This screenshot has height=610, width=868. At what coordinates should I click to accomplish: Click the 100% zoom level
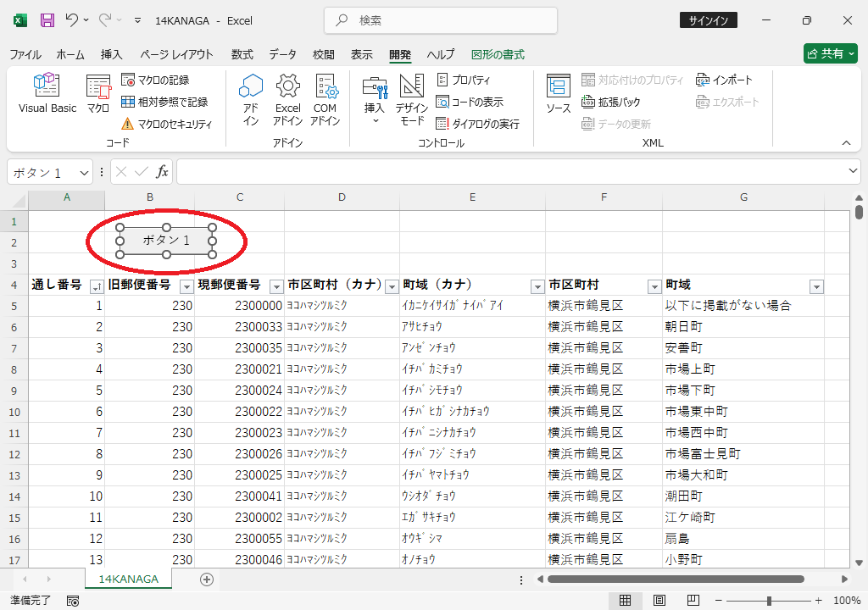847,601
